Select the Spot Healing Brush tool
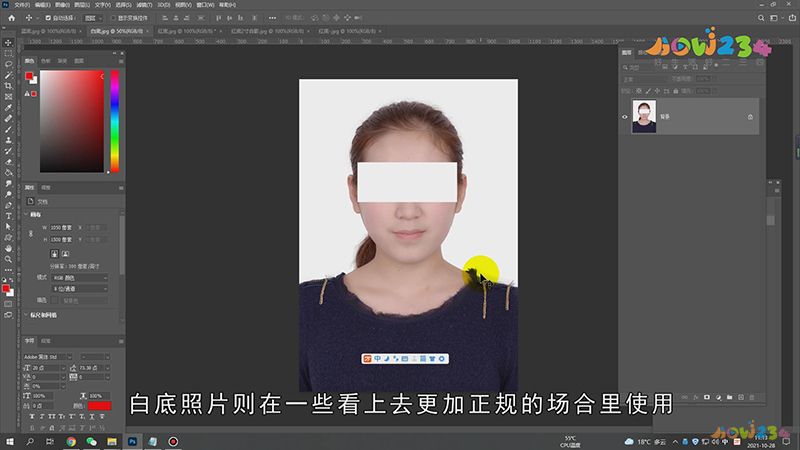 coord(8,118)
